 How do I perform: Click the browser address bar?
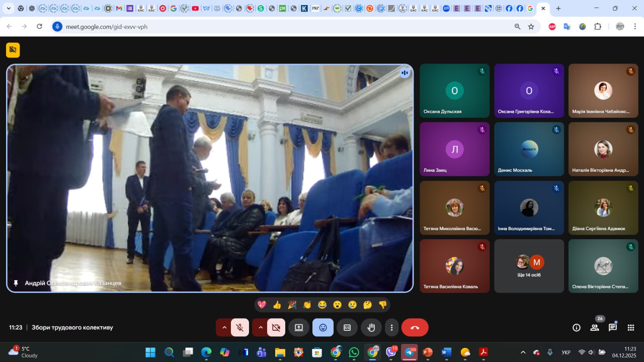(151, 27)
